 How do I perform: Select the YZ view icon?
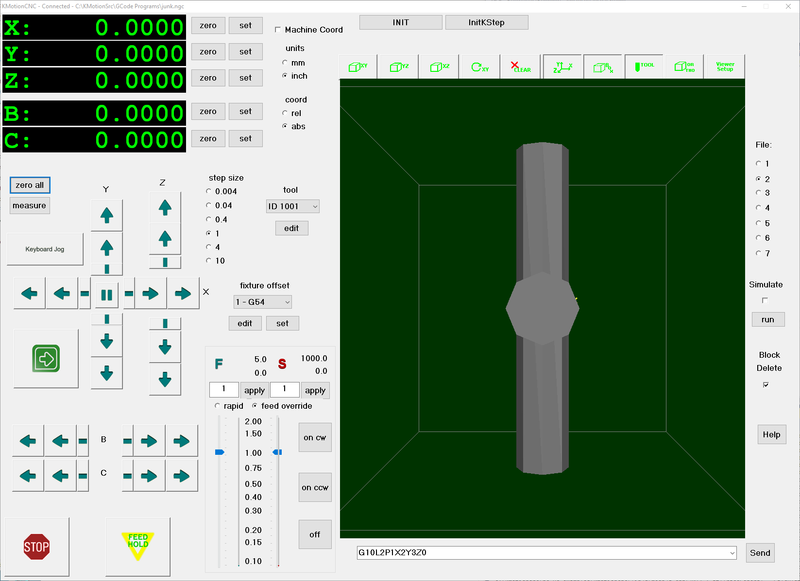(x=398, y=67)
